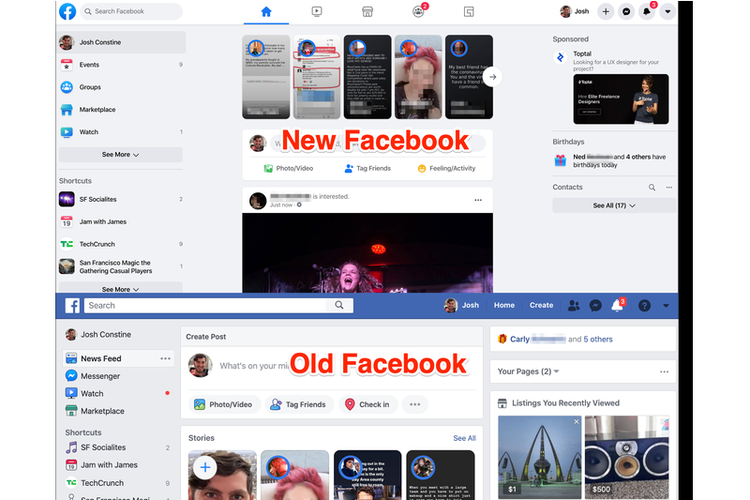
Task: Click the Check in button
Action: tap(367, 404)
